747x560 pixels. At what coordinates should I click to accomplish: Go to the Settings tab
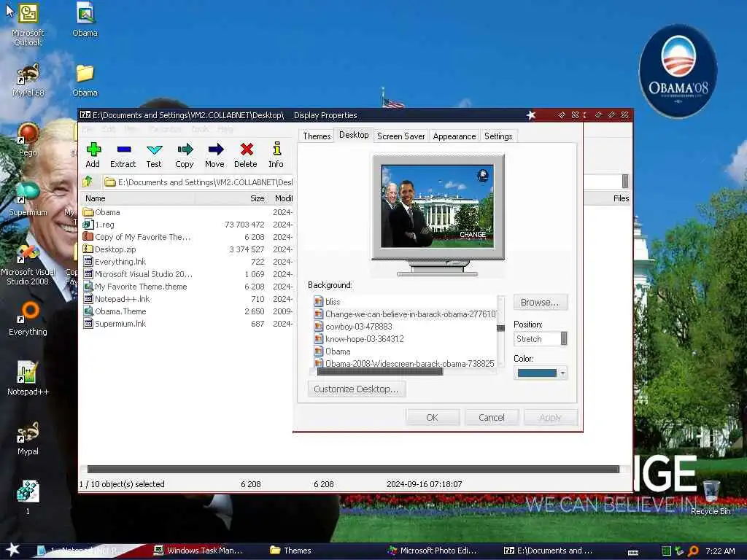(498, 136)
